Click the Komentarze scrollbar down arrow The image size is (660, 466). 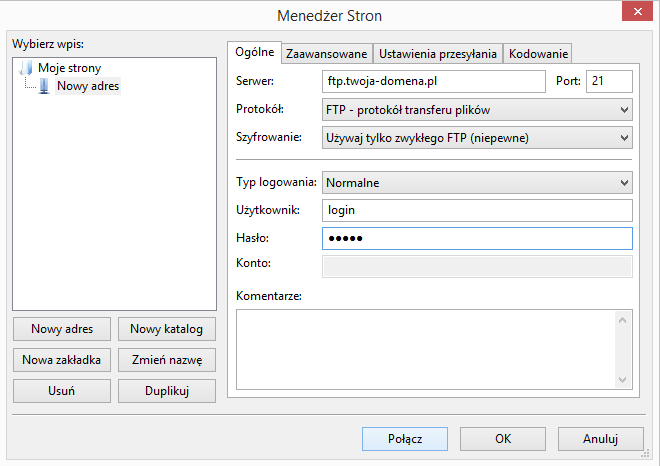(623, 380)
